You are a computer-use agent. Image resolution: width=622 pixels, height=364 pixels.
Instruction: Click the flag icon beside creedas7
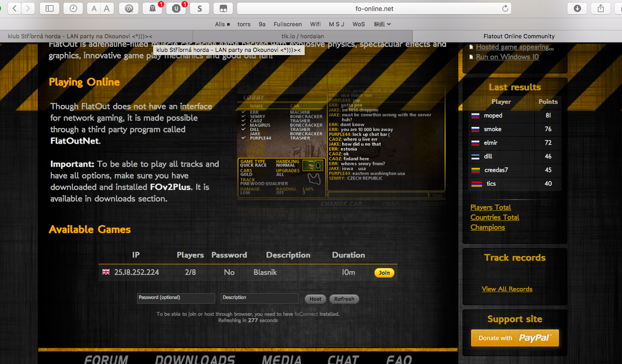(x=476, y=170)
